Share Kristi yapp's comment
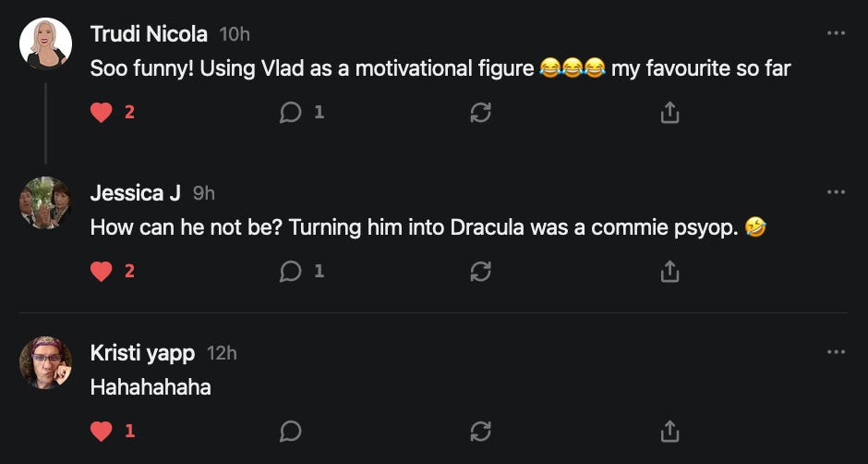The image size is (868, 464). (x=670, y=432)
